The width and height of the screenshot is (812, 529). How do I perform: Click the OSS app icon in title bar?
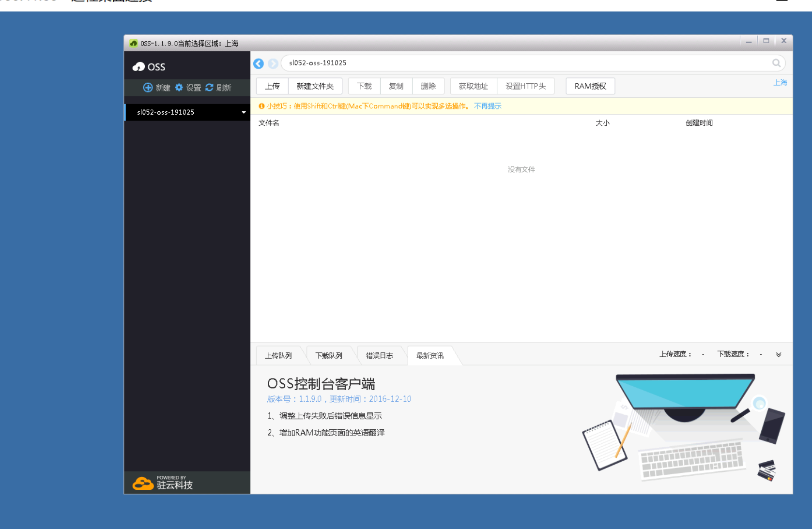click(x=133, y=43)
